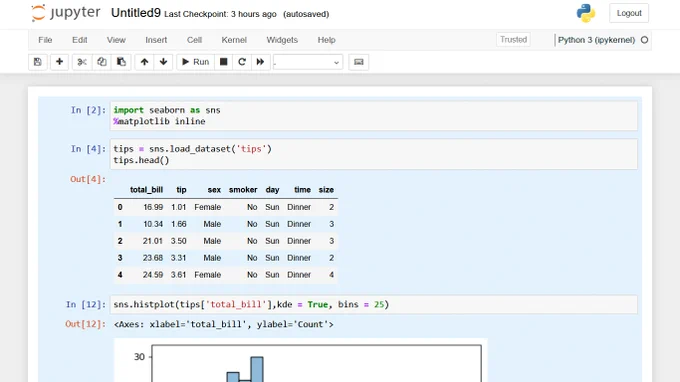Save and checkpoint via floppy icon
The width and height of the screenshot is (680, 382).
[x=38, y=62]
